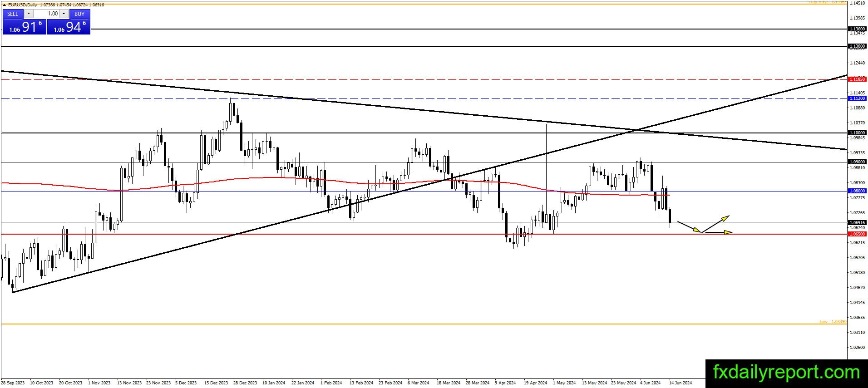Select the red 1.06500 support label

click(x=857, y=234)
